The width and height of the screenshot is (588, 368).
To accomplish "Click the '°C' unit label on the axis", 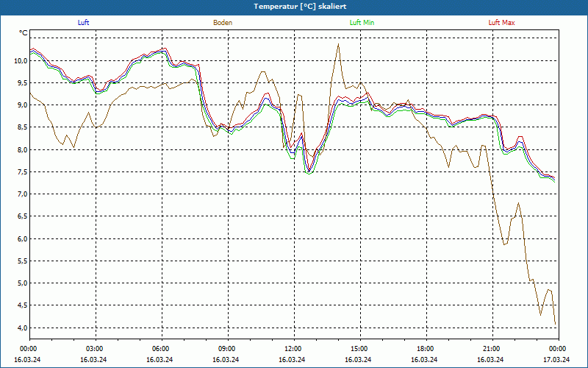I will point(24,33).
